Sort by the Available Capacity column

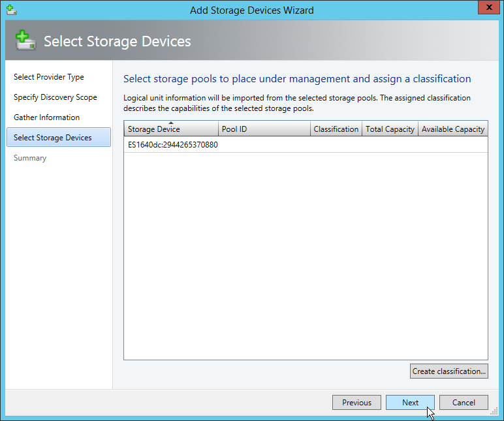pos(452,129)
